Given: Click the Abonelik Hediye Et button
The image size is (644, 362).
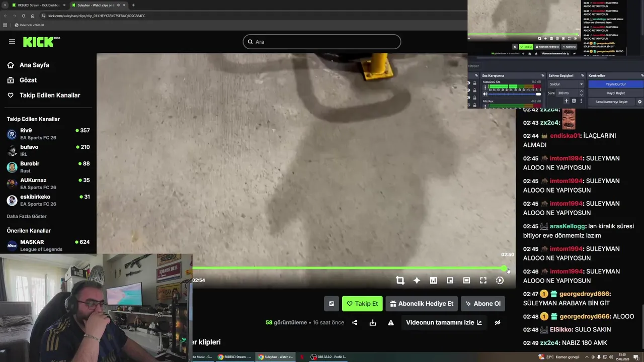Looking at the screenshot, I should pos(422,304).
